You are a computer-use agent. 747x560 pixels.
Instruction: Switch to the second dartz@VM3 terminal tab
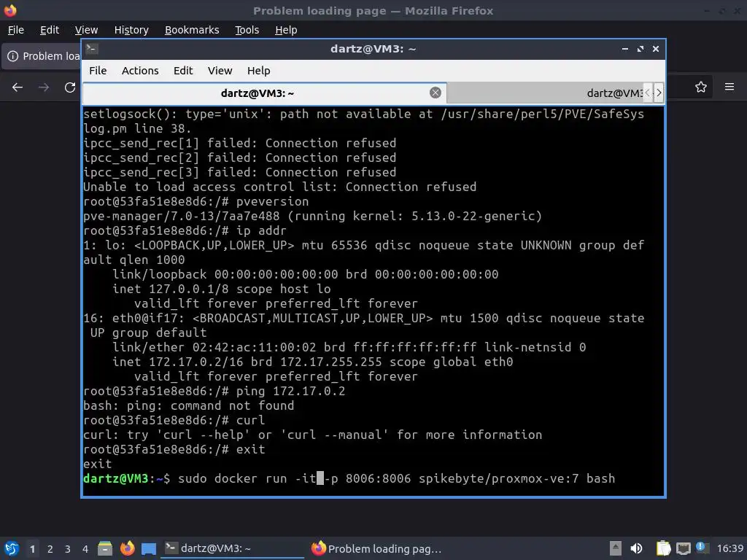point(544,93)
